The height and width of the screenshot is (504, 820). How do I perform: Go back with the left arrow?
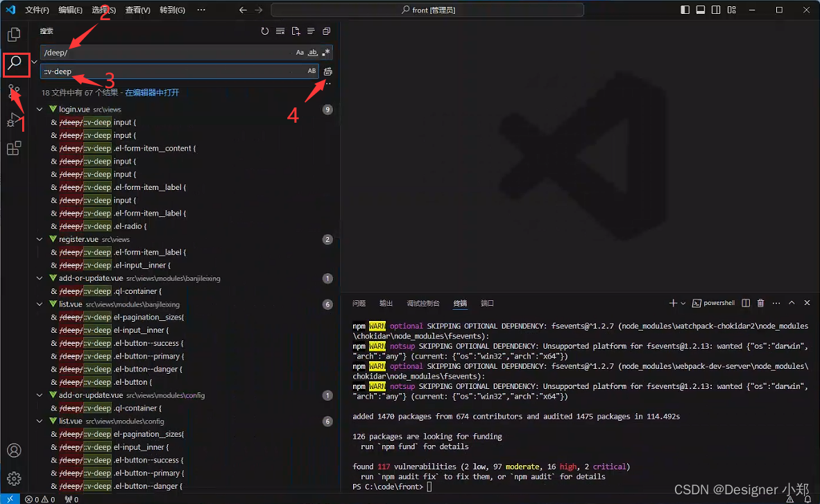click(243, 10)
